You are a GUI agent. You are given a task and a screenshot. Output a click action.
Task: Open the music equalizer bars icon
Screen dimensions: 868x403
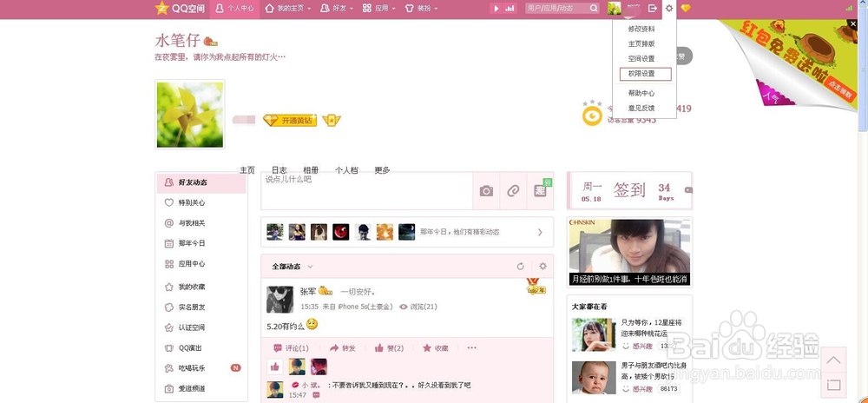(x=510, y=9)
